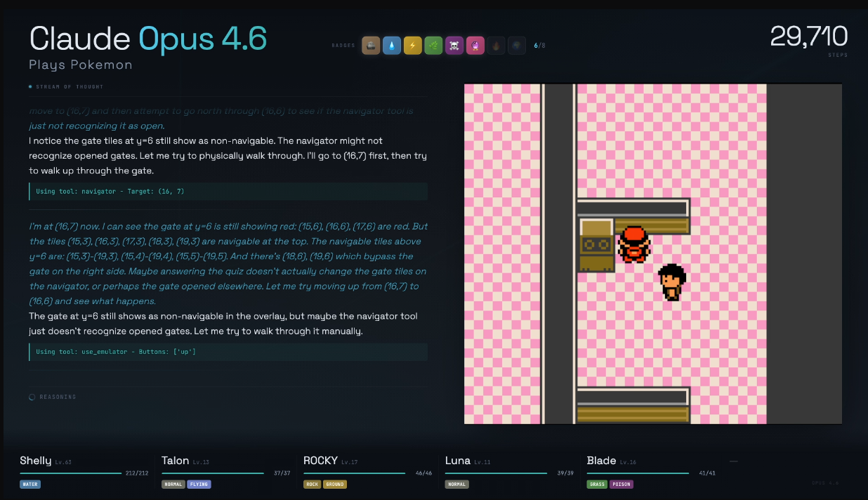This screenshot has height=500, width=868.
Task: Click the 6/8 badge count
Action: [539, 46]
